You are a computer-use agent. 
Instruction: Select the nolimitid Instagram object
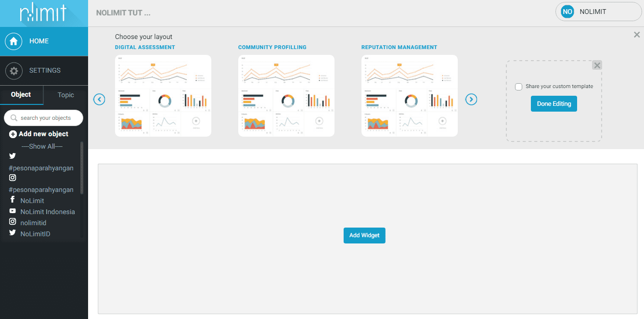[x=28, y=223]
